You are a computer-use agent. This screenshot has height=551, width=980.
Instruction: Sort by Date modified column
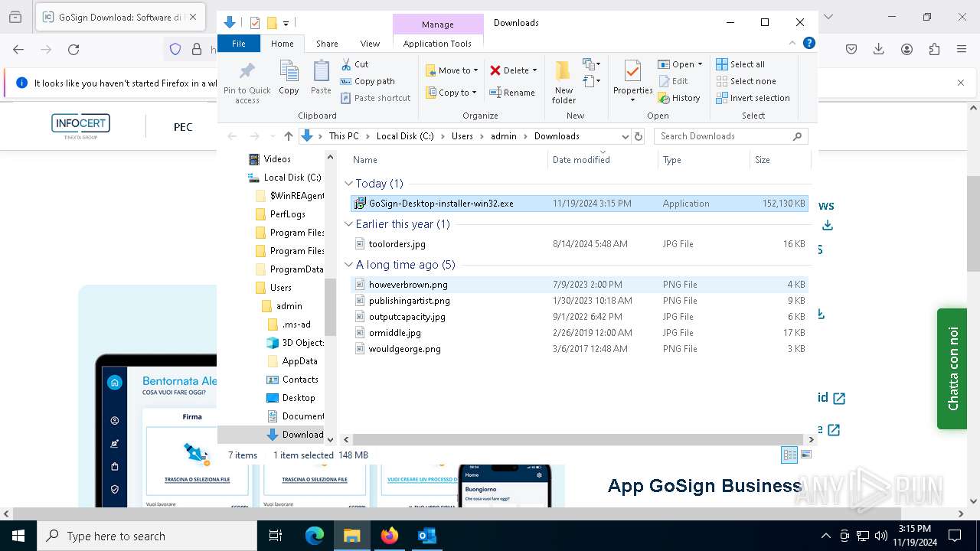[603, 160]
